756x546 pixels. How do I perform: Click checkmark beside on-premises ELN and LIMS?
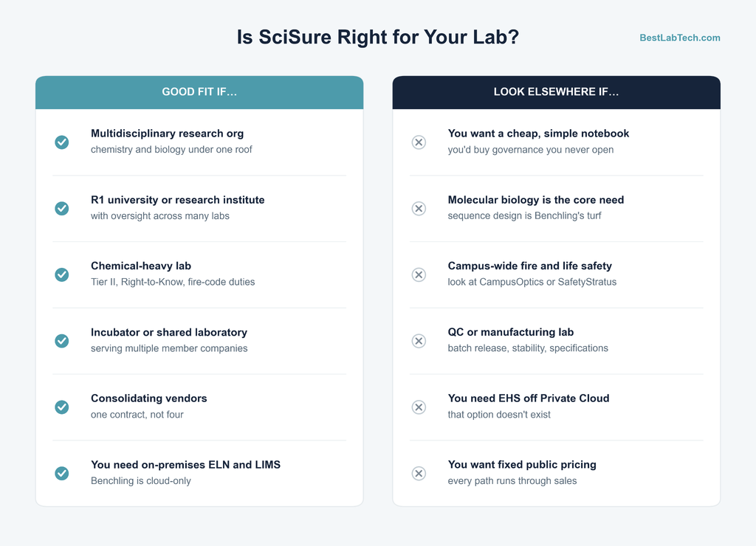click(x=62, y=473)
